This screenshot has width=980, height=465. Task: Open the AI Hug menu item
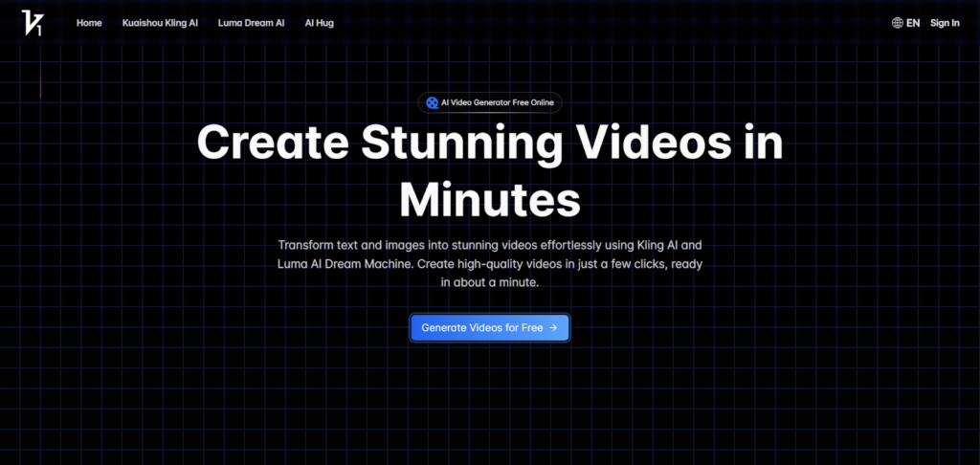(x=319, y=23)
